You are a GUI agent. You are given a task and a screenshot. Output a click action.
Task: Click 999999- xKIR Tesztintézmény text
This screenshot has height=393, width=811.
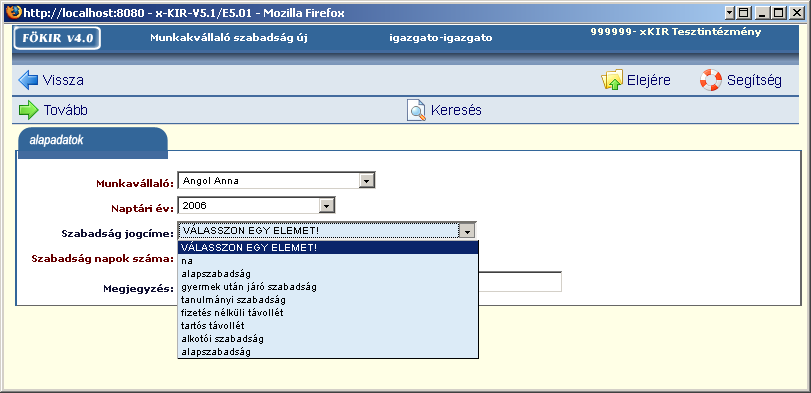675,32
